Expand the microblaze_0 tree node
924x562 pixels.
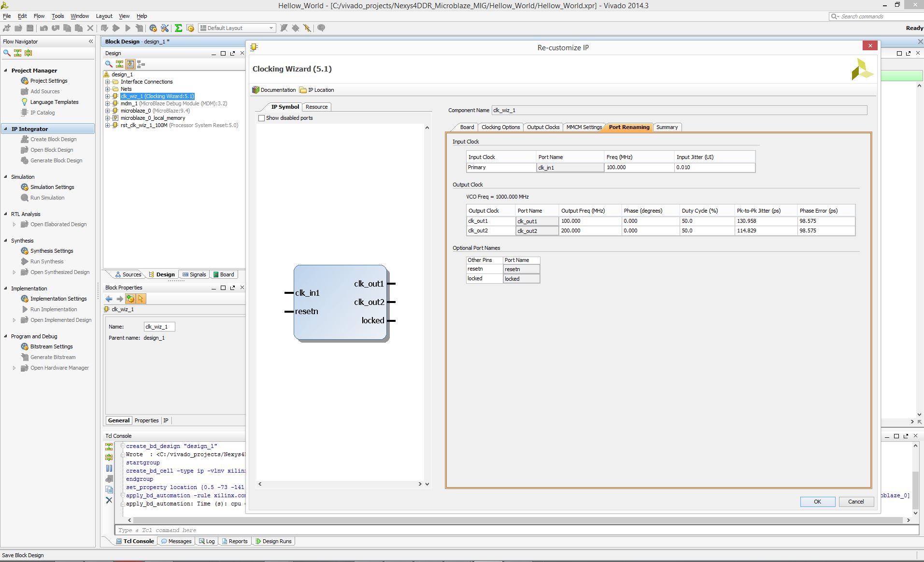coord(107,111)
